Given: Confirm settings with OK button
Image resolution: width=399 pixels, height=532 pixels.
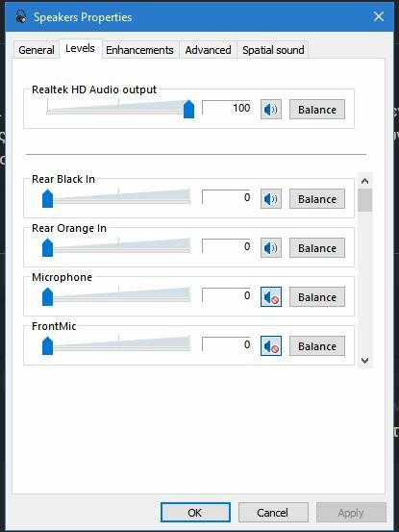Looking at the screenshot, I should pos(195,513).
